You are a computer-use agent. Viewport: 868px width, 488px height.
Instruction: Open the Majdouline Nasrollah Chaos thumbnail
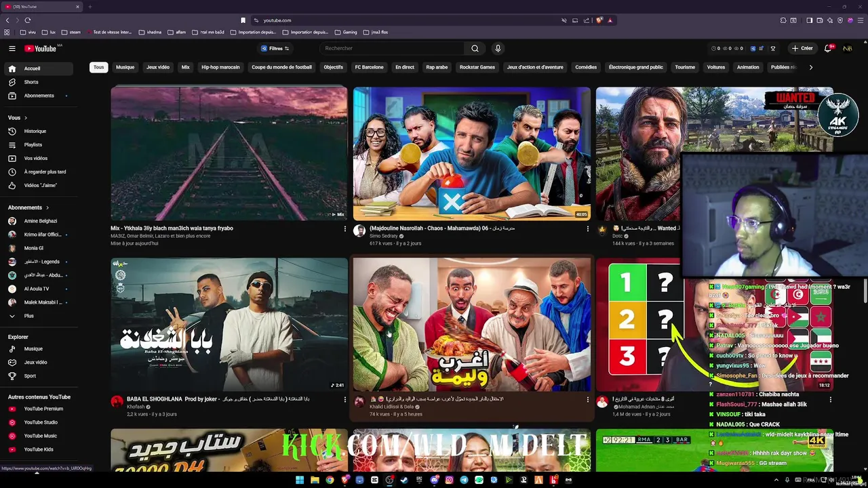471,153
